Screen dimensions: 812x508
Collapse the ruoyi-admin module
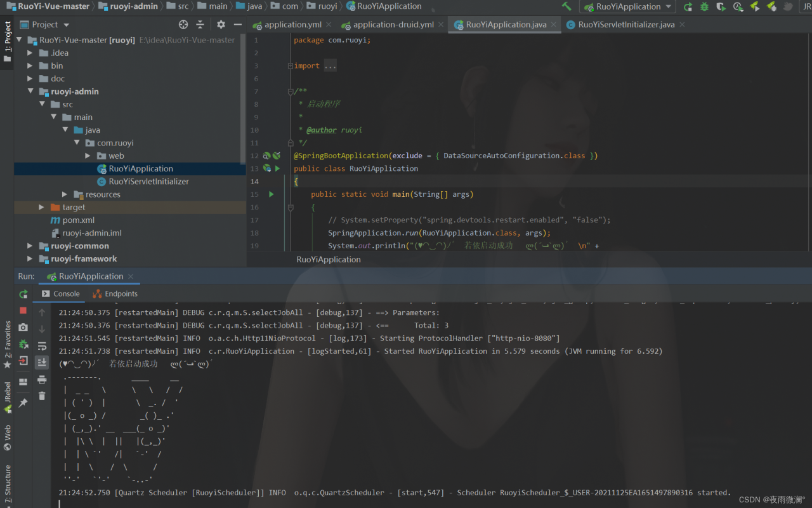pos(30,91)
